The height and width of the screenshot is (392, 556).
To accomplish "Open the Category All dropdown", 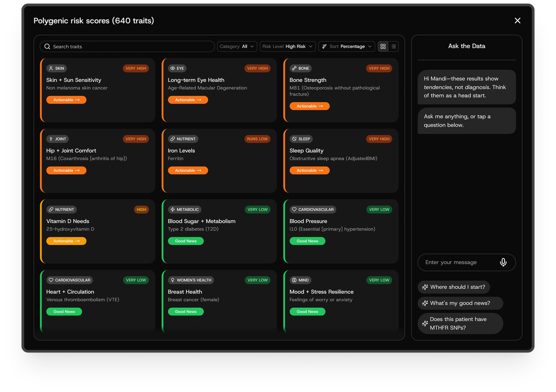I will pyautogui.click(x=237, y=46).
